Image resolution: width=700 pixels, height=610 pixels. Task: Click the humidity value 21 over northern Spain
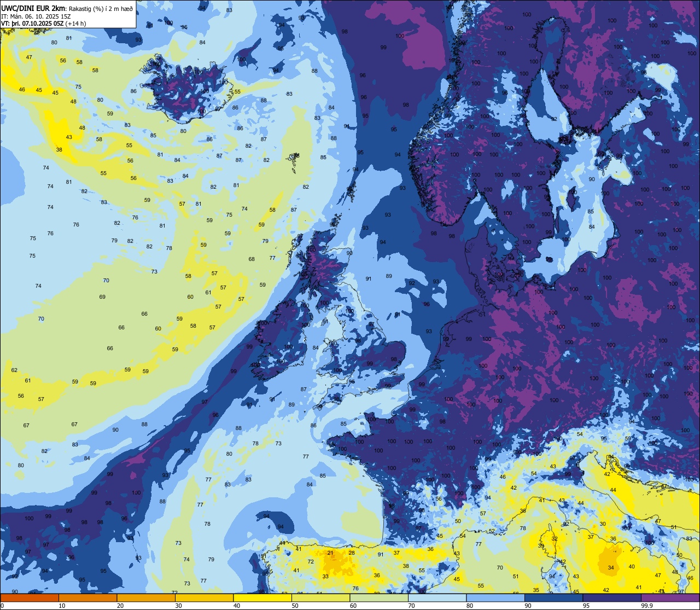pos(330,553)
